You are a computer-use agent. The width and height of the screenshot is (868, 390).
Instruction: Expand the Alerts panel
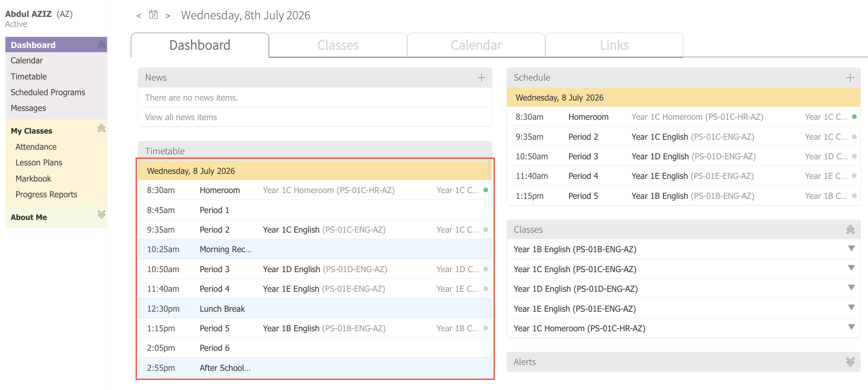[x=850, y=362]
